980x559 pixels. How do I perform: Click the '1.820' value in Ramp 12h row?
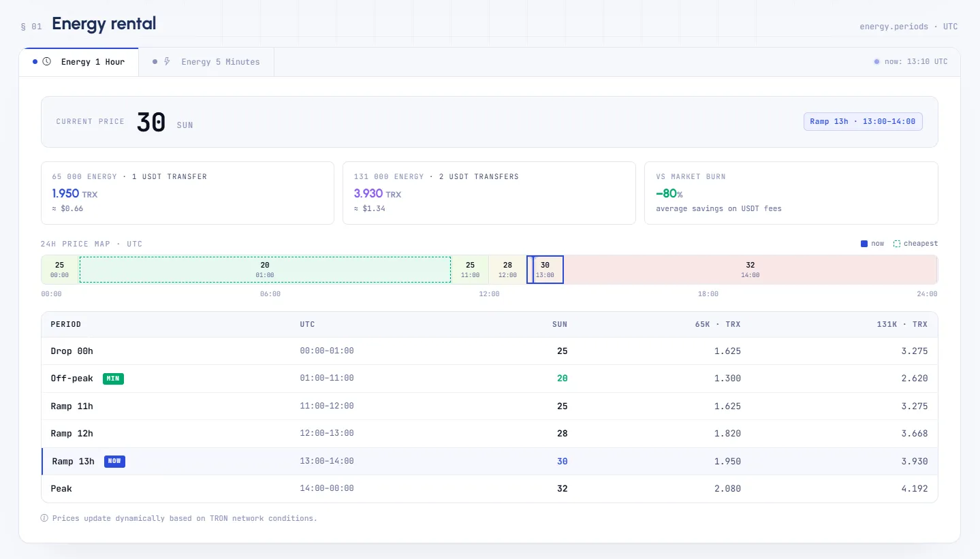point(727,434)
